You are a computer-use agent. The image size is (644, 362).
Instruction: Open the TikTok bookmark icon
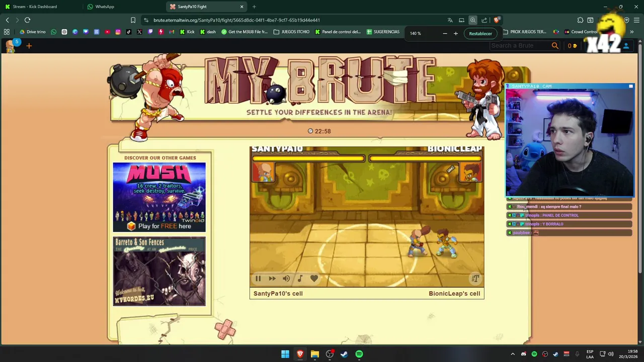coord(129,32)
